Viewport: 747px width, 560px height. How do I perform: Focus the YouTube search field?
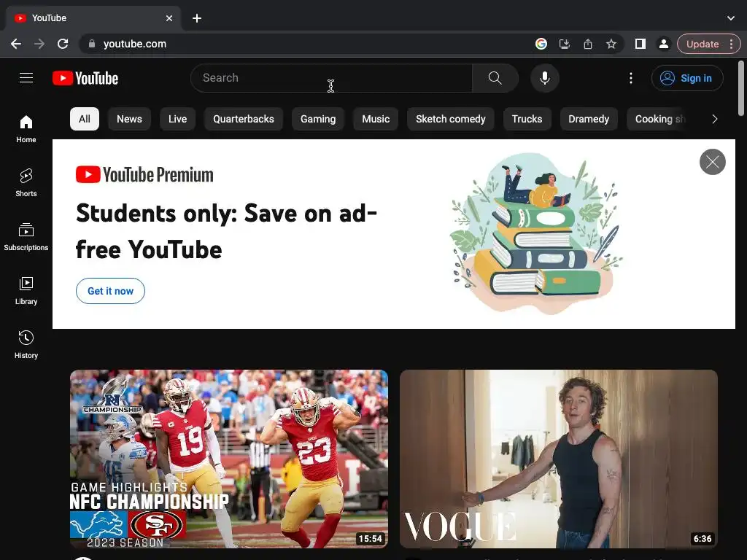pyautogui.click(x=331, y=77)
